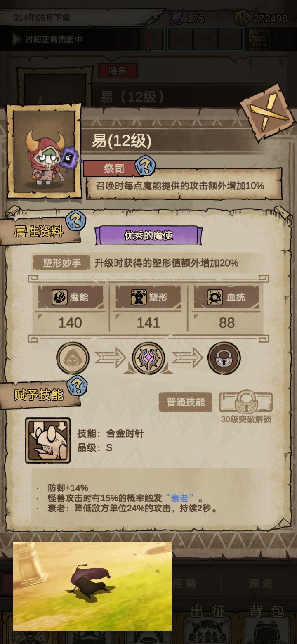Open the video thumbnail with caped creature
Screen dimensions: 297x644
pyautogui.click(x=92, y=586)
